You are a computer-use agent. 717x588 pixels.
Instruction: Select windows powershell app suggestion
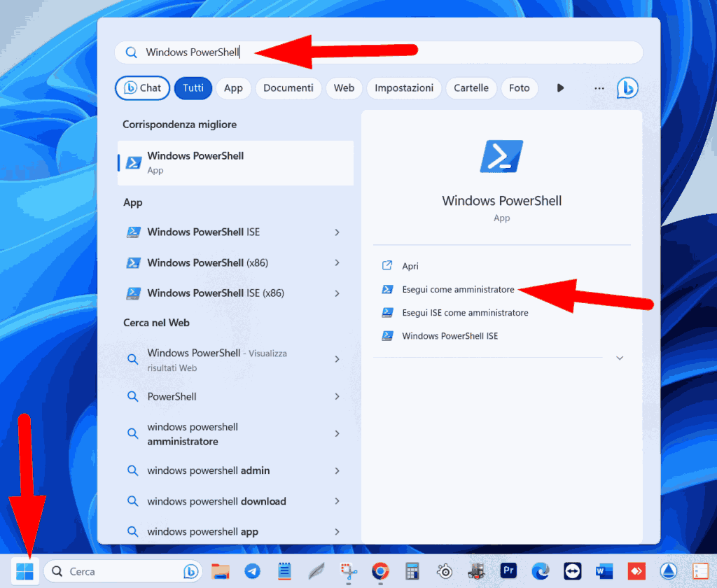pos(235,531)
